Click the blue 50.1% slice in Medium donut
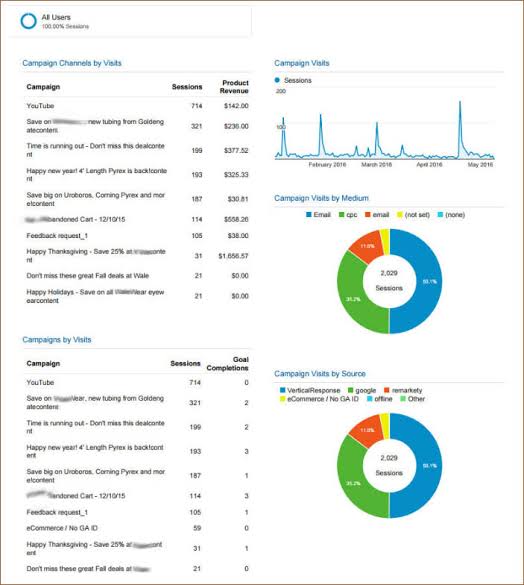This screenshot has height=585, width=524. [429, 281]
